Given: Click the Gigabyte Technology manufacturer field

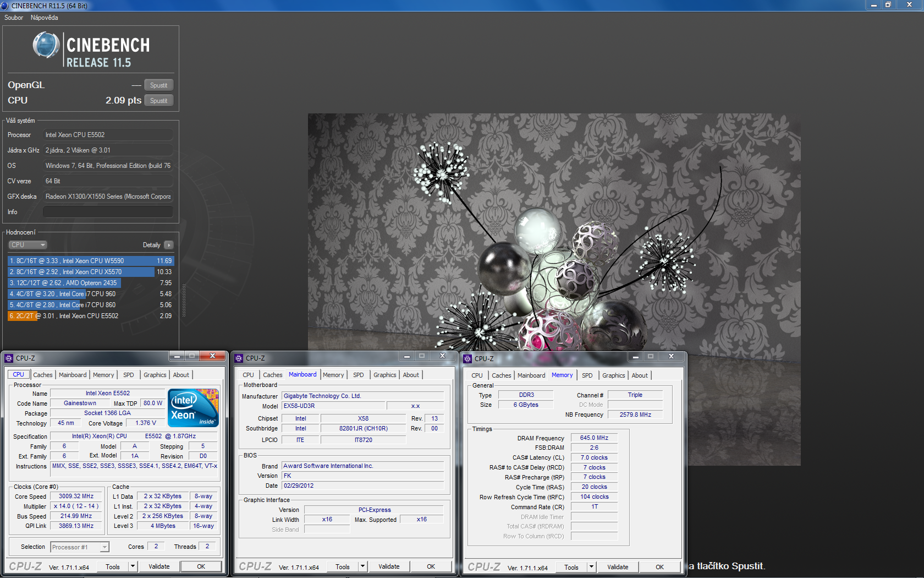Looking at the screenshot, I should pos(363,396).
